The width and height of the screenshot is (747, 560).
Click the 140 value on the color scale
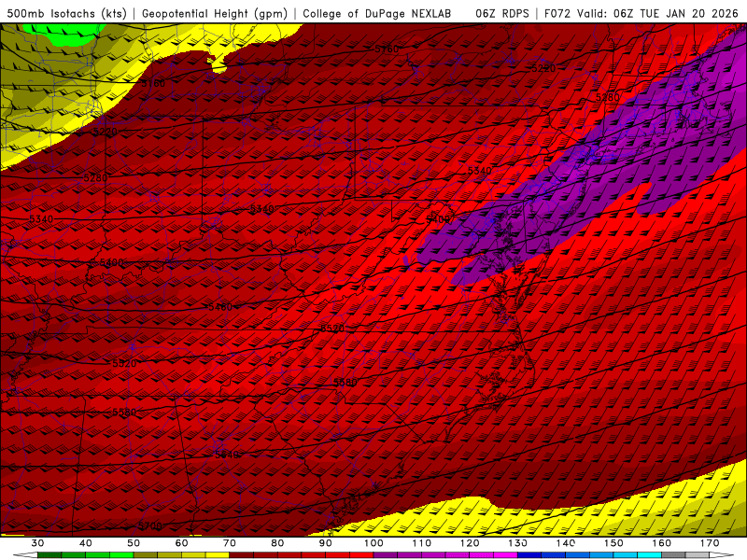[x=566, y=543]
